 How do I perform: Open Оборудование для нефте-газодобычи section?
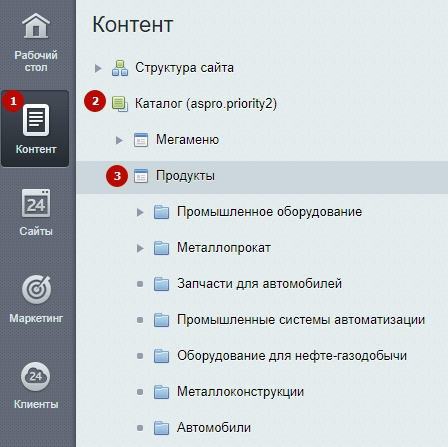pyautogui.click(x=292, y=356)
